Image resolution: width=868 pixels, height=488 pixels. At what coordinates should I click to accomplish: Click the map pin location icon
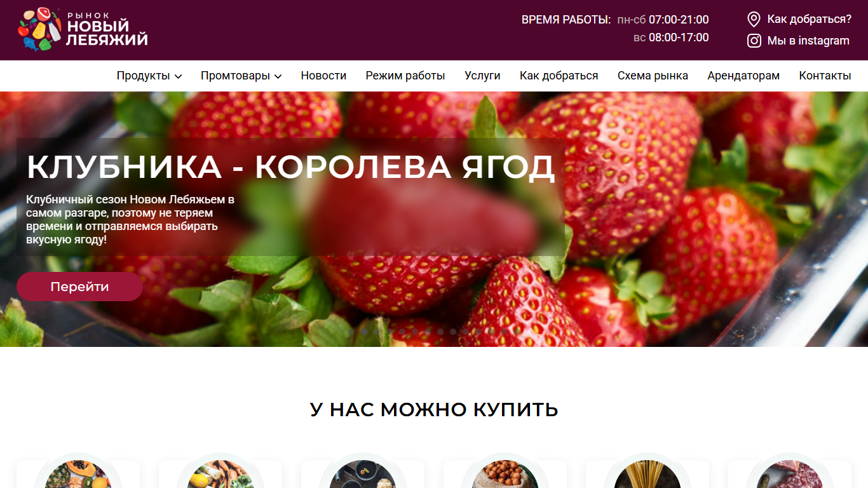click(754, 19)
